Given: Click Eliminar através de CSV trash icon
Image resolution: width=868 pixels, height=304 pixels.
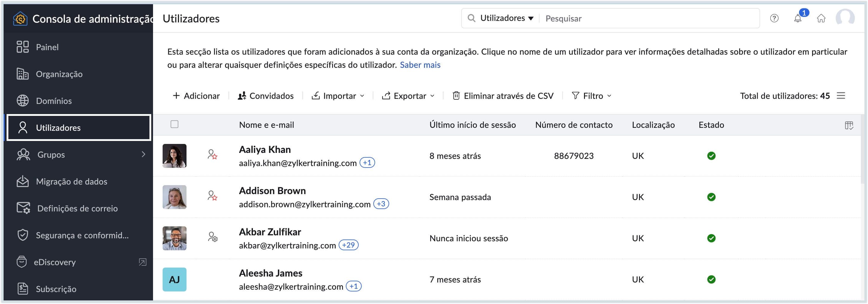Looking at the screenshot, I should click(456, 96).
